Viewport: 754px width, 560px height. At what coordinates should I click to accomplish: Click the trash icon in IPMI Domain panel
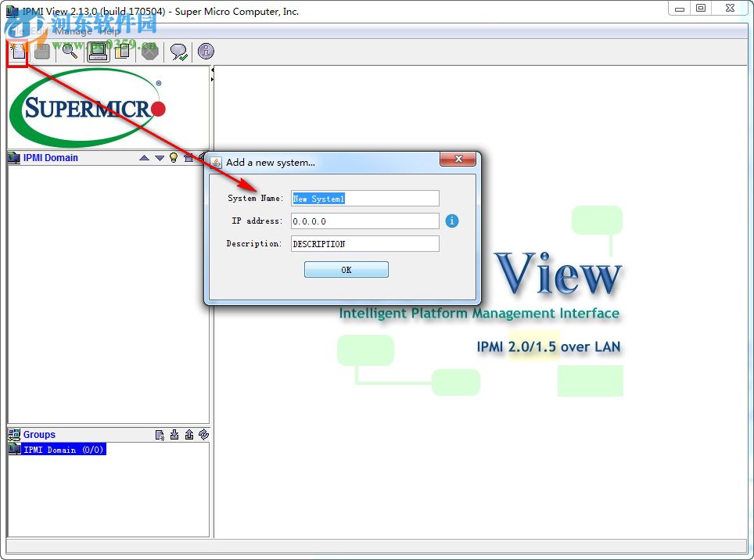coord(188,158)
